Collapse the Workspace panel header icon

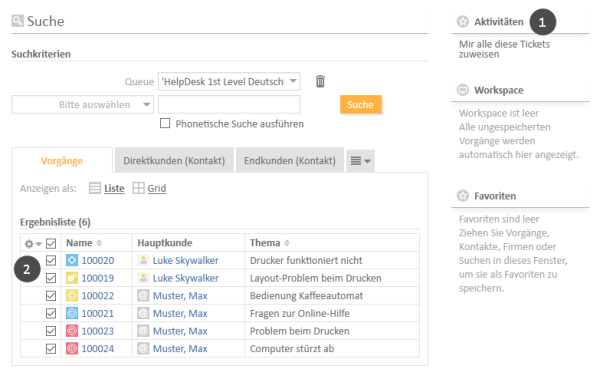click(463, 90)
